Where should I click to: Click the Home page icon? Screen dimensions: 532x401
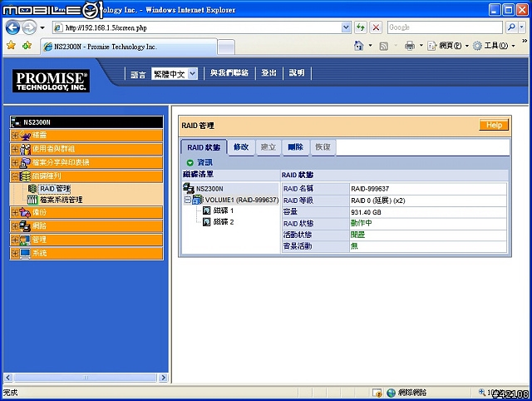(x=358, y=46)
